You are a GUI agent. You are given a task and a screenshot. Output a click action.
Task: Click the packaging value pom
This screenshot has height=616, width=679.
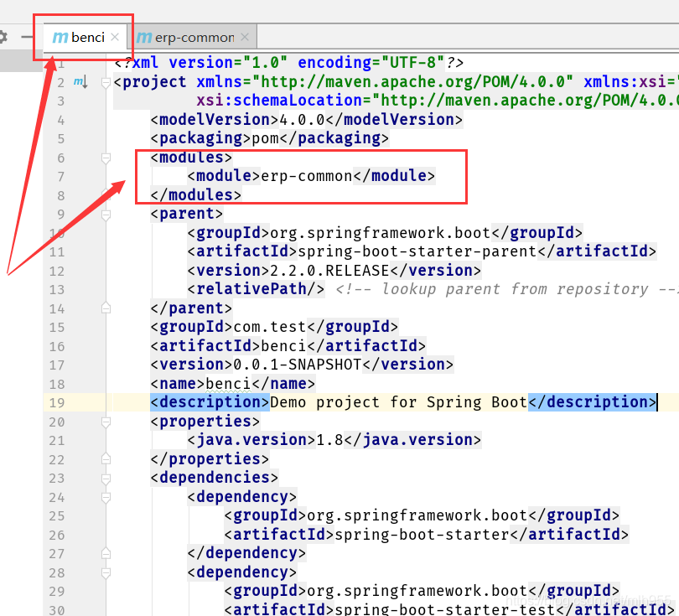click(x=266, y=139)
